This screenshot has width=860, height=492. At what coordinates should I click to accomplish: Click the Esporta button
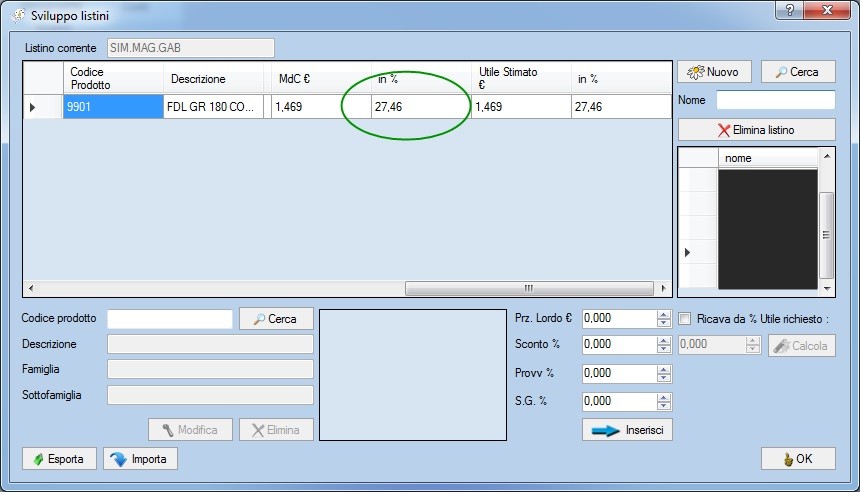[x=59, y=459]
